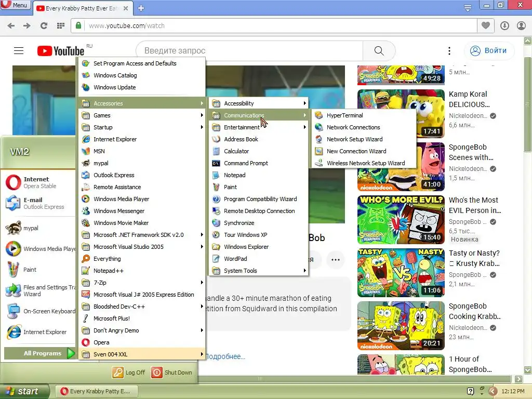Open Tasty or Nasty video thumbnail
This screenshot has height=399, width=532.
[x=401, y=272]
